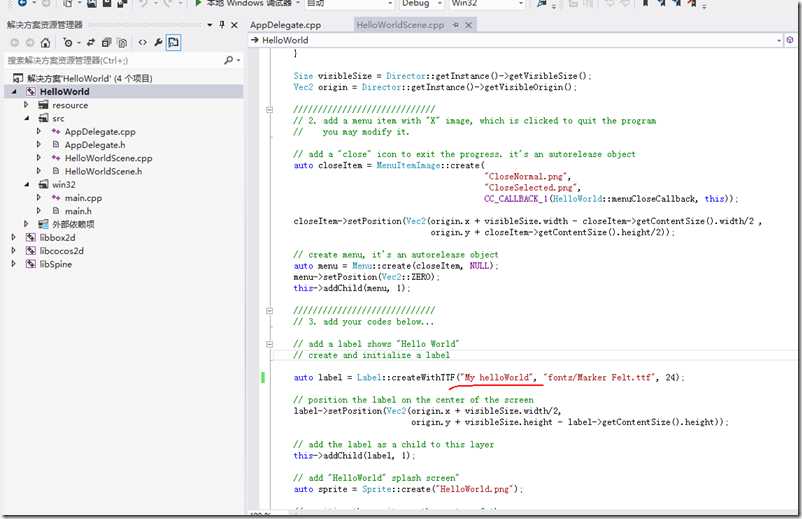Close the Solution Explorer panel

[x=234, y=25]
